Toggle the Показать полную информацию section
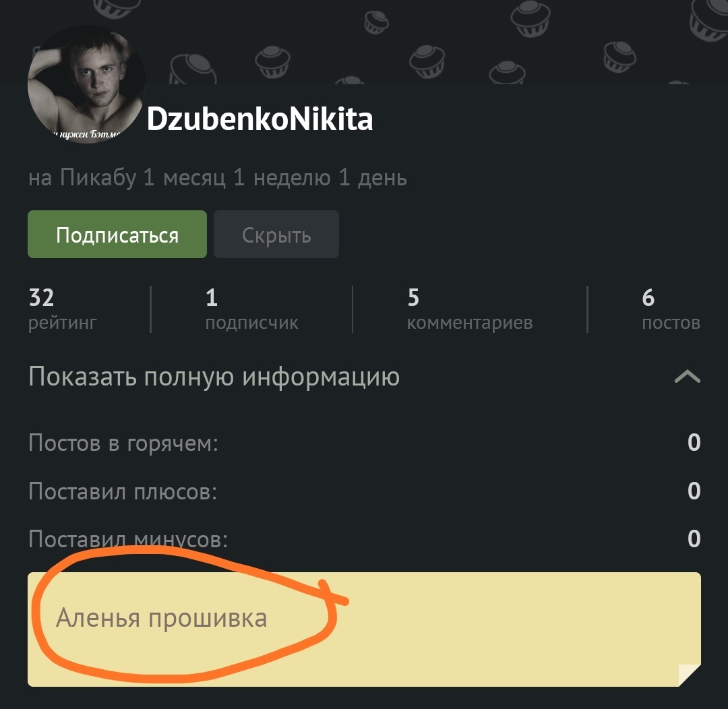The image size is (728, 709). pos(364,376)
